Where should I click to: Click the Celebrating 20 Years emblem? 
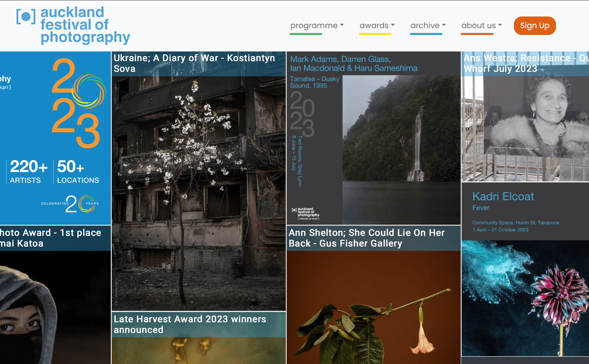pos(70,204)
